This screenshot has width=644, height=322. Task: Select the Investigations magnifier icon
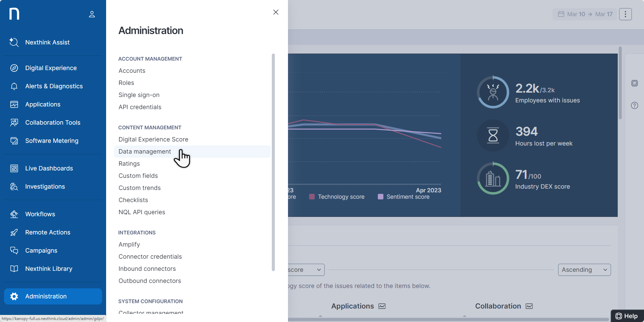point(14,186)
